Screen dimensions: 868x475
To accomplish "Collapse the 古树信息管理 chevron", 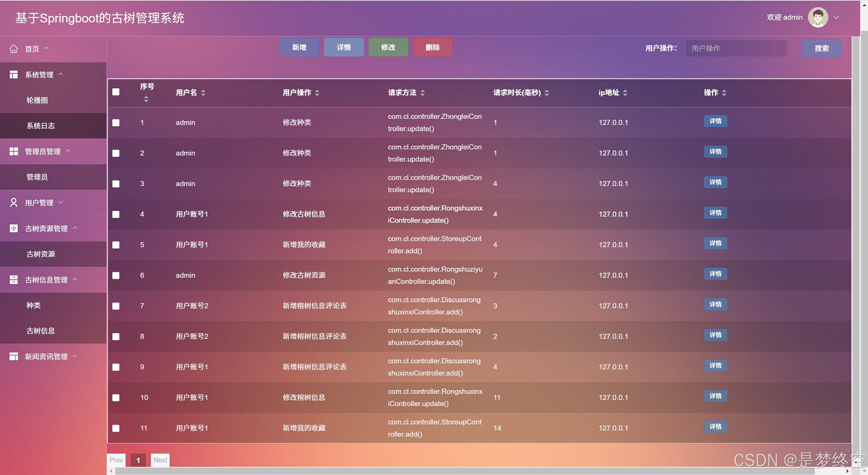I will [x=75, y=279].
